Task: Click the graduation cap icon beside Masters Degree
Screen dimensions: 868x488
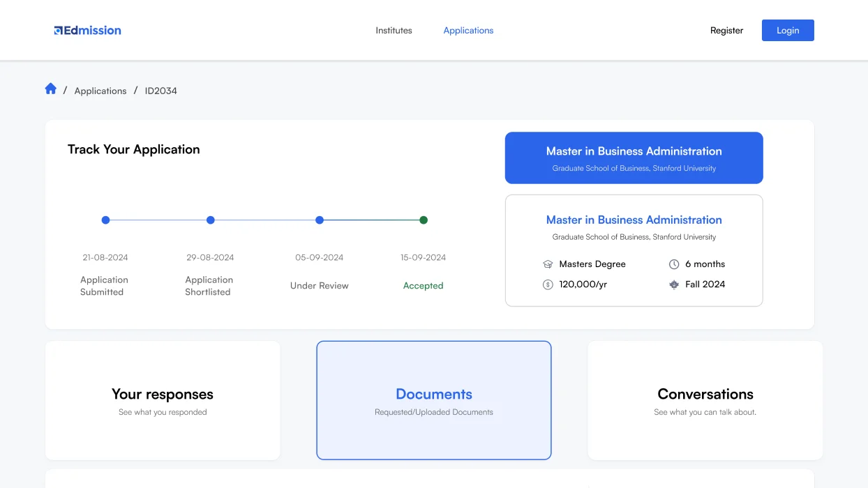Action: point(548,264)
